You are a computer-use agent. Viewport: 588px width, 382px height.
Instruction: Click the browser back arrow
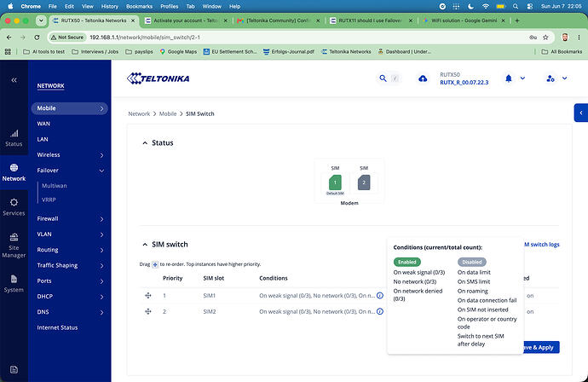(x=9, y=38)
